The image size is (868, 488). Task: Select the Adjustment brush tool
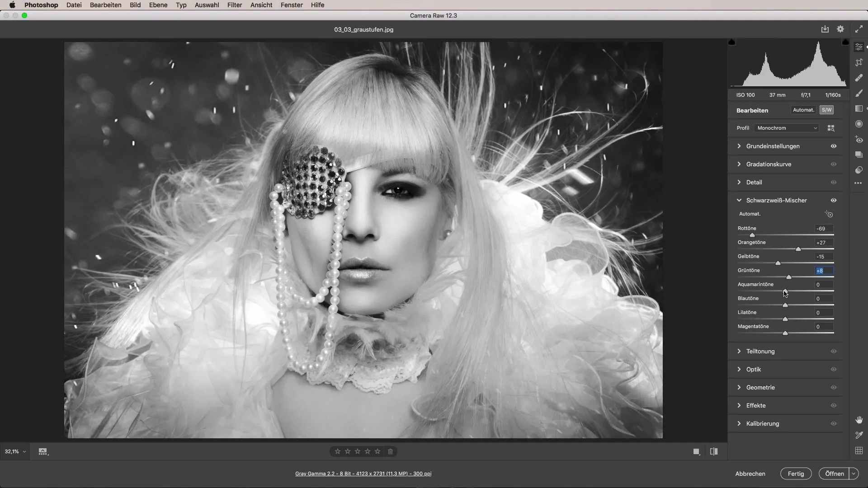[859, 93]
